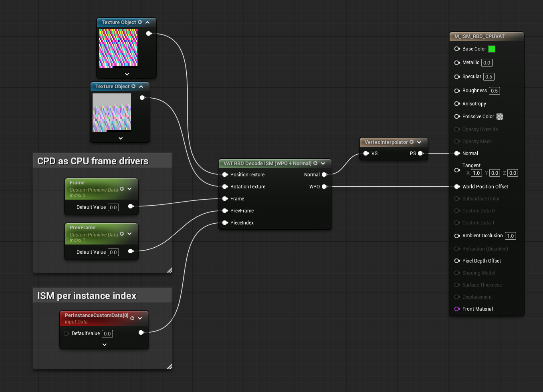Click the PS output pin on VertexInterpolator
This screenshot has width=543, height=392.
click(421, 154)
